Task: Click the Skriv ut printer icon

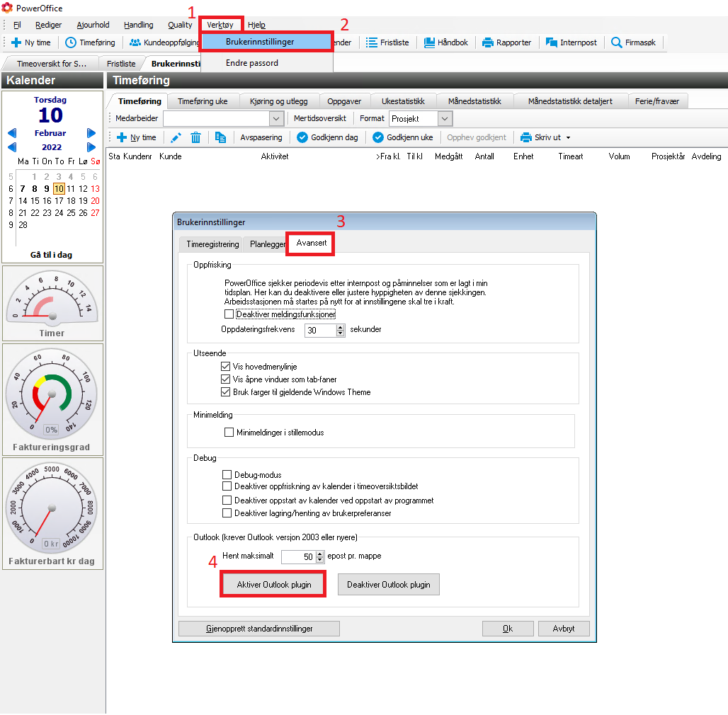Action: click(x=526, y=137)
